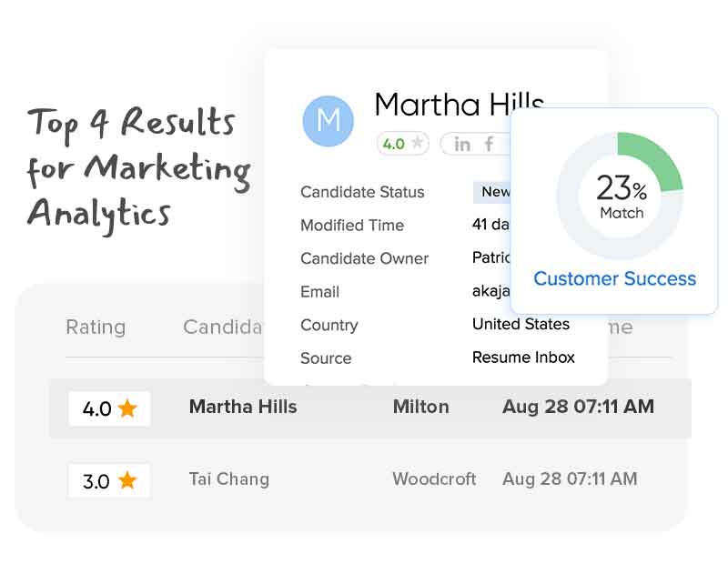Viewport: 728px width, 564px height.
Task: Sort by the Rating column header
Action: pyautogui.click(x=96, y=327)
